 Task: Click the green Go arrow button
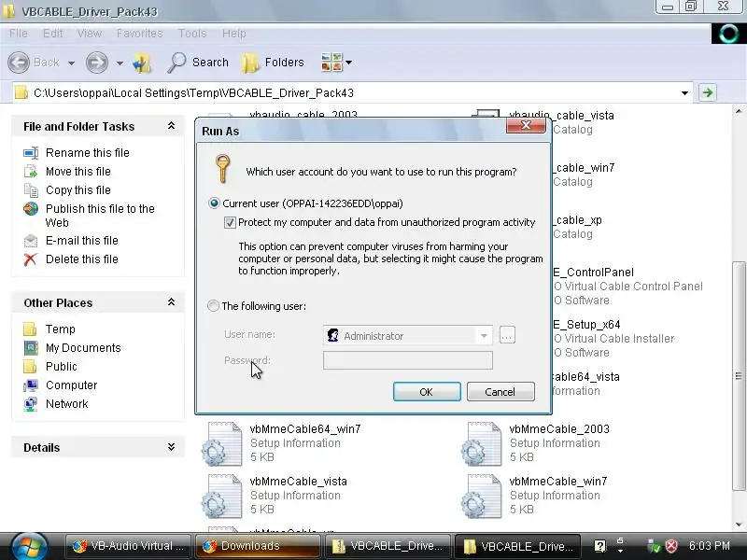pyautogui.click(x=708, y=92)
